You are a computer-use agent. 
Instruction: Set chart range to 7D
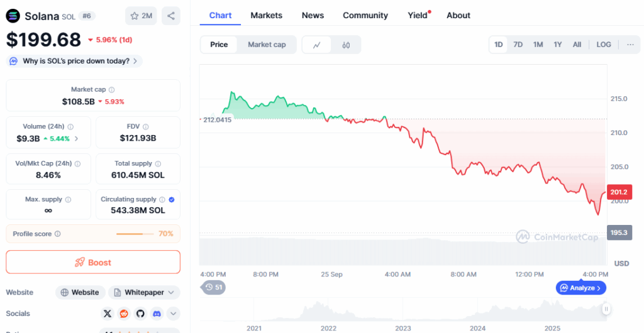point(518,45)
